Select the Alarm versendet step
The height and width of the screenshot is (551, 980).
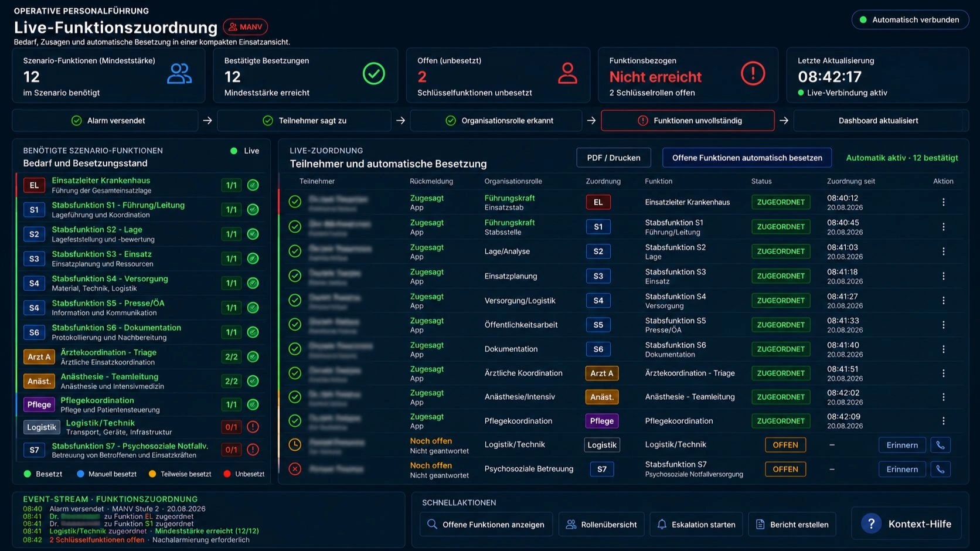pos(105,121)
